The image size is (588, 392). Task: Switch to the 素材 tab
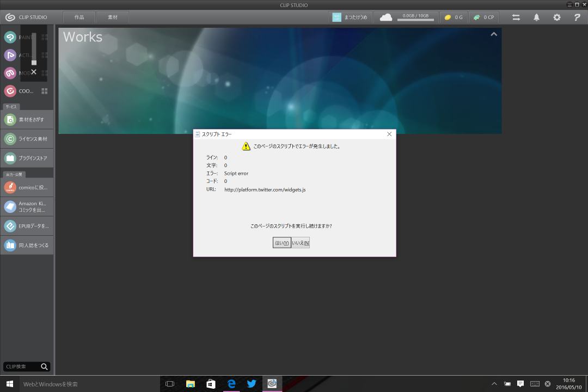click(112, 17)
